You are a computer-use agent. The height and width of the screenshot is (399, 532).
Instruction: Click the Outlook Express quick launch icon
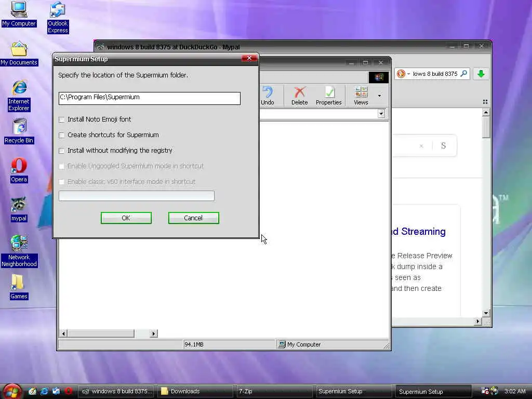coord(56,391)
